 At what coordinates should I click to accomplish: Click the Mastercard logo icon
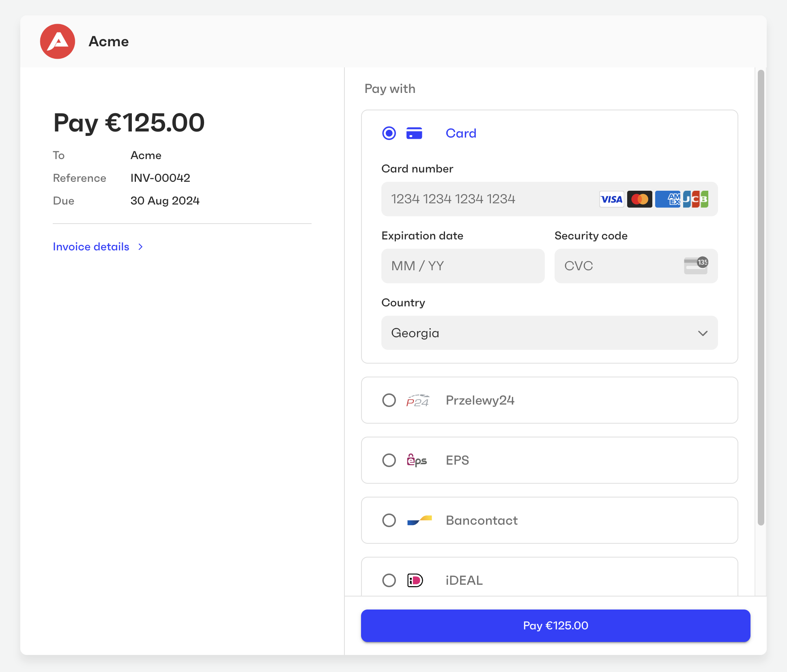pos(639,199)
